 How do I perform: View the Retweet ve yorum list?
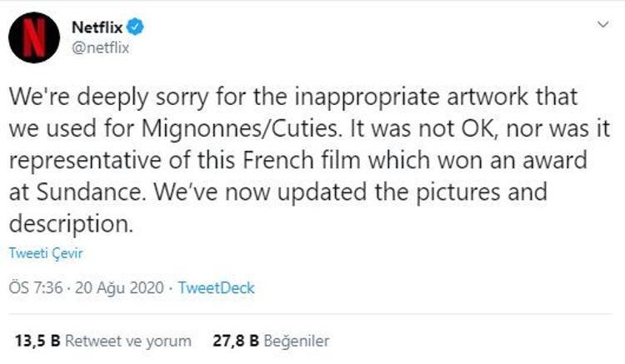click(x=128, y=341)
